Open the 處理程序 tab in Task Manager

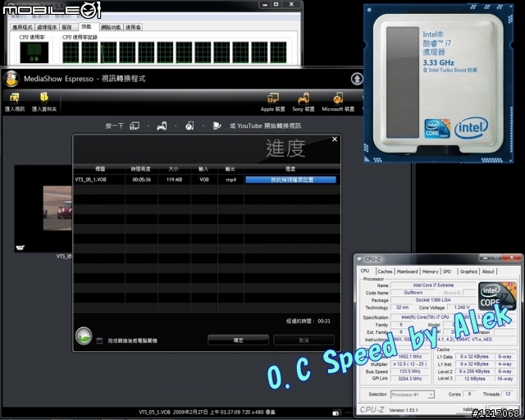click(x=47, y=27)
